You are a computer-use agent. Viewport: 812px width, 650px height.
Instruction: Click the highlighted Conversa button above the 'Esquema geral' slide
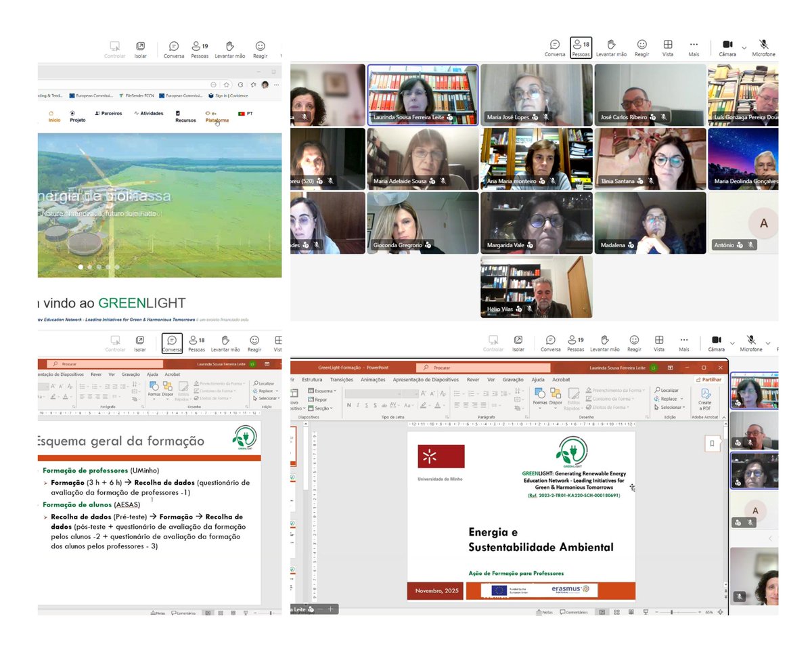click(172, 343)
